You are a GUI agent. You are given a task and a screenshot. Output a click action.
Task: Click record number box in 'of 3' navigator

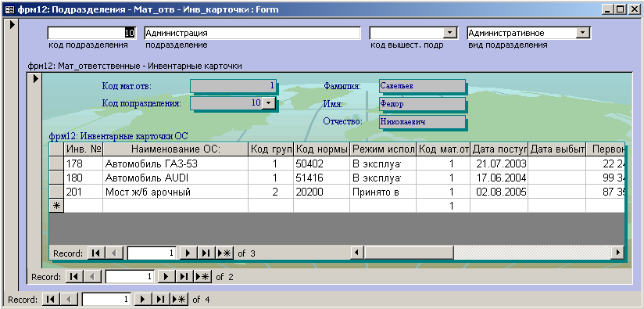(x=152, y=253)
